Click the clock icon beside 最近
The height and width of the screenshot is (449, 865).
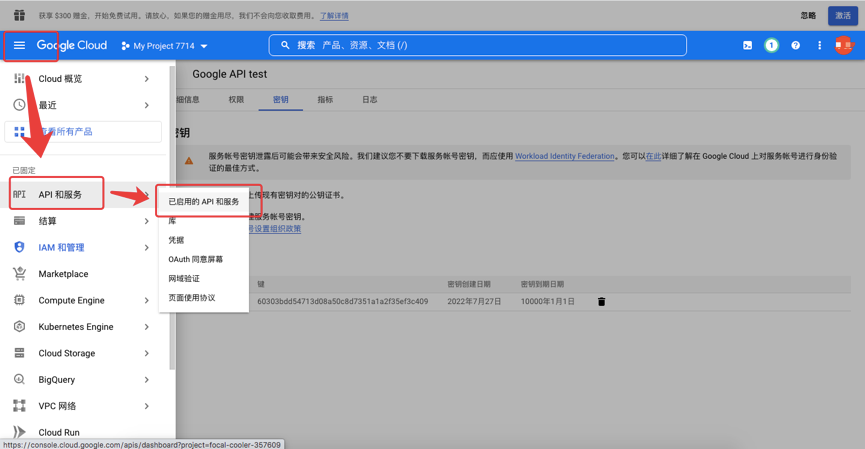pyautogui.click(x=19, y=105)
